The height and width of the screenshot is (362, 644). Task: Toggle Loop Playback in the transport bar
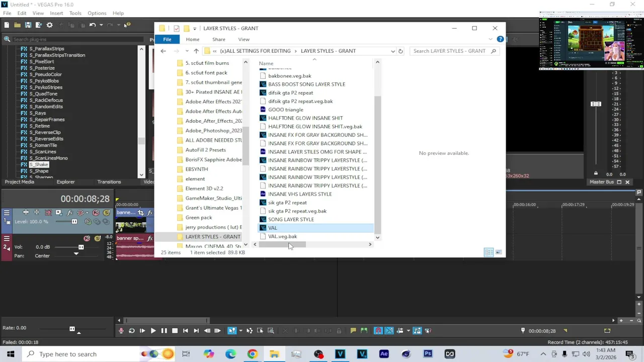131,330
